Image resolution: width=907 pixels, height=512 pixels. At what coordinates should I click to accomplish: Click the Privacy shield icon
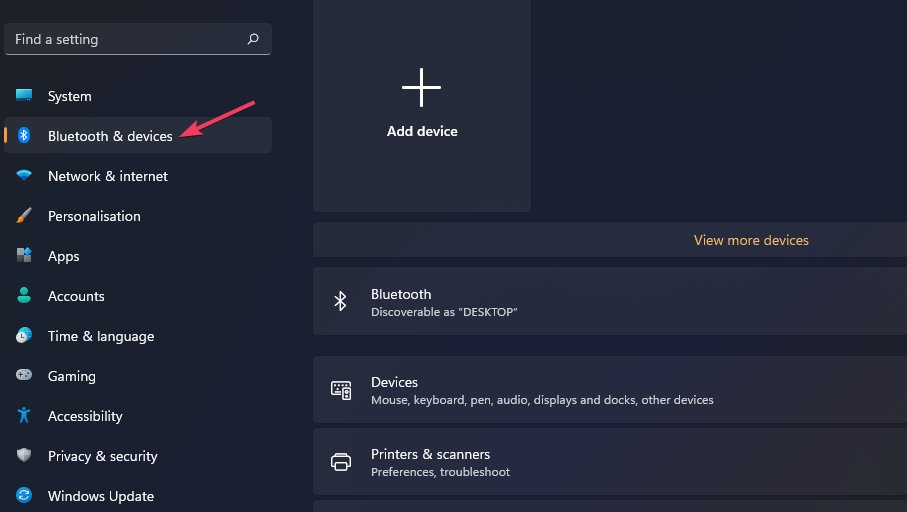24,455
